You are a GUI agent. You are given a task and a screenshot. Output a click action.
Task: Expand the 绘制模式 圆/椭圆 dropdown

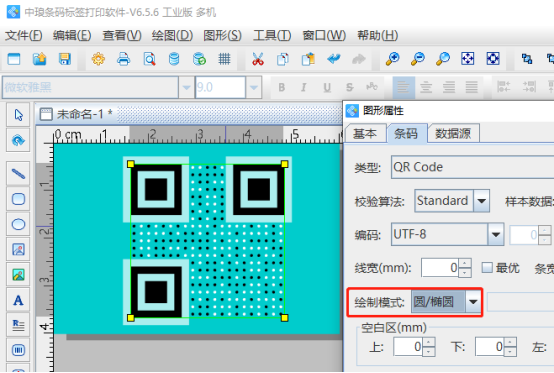click(x=473, y=302)
